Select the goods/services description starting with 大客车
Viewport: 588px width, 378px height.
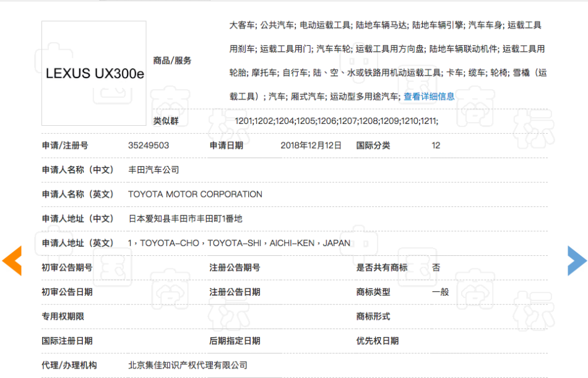pyautogui.click(x=388, y=61)
